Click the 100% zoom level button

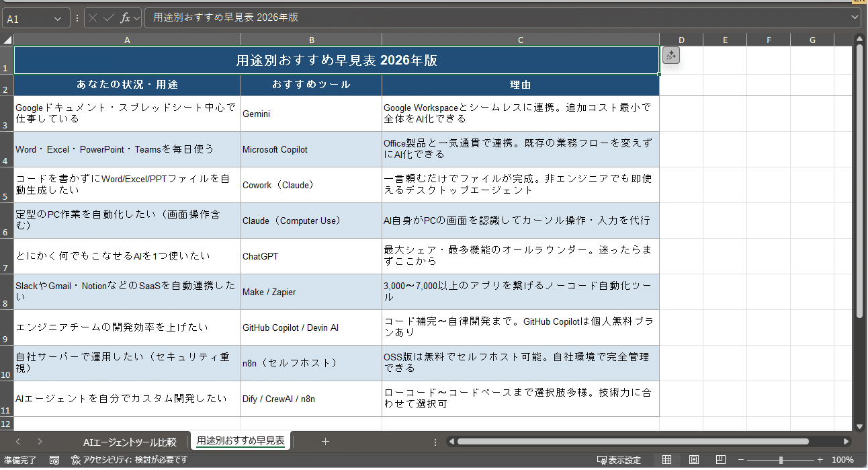pyautogui.click(x=842, y=461)
